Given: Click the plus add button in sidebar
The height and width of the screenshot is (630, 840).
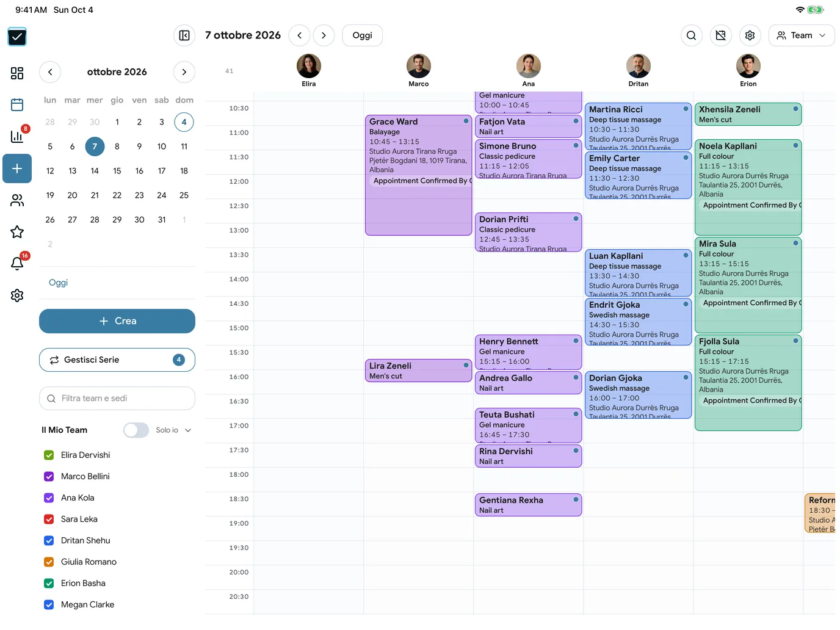Looking at the screenshot, I should (x=17, y=168).
